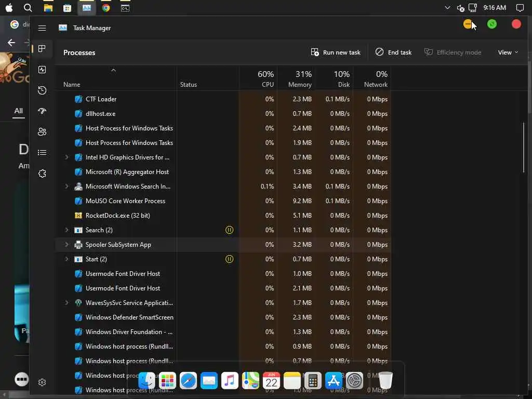Sort by Disk column header

point(335,79)
